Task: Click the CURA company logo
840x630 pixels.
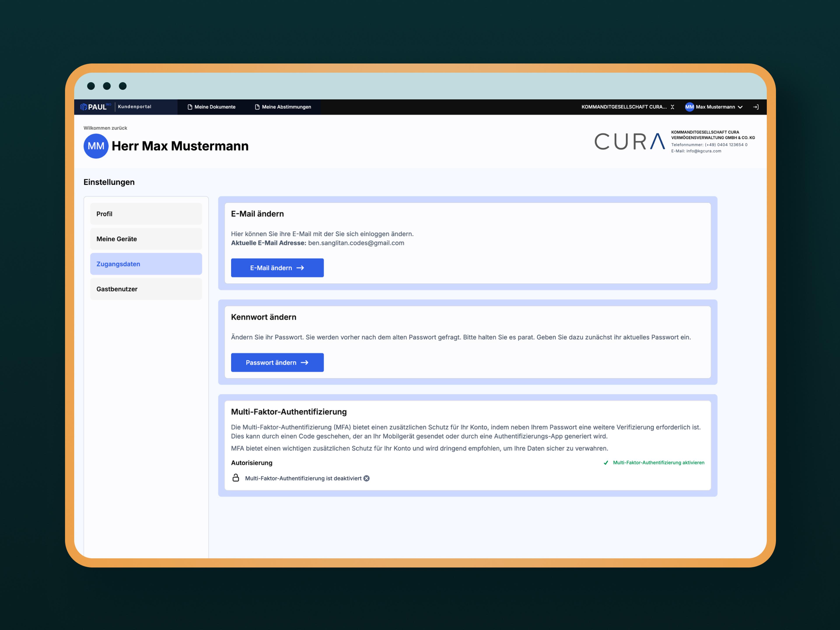Action: point(630,142)
